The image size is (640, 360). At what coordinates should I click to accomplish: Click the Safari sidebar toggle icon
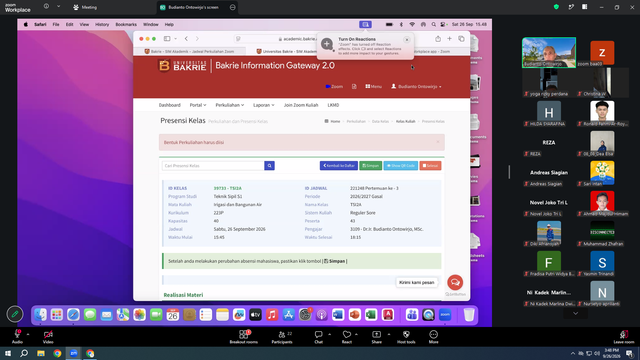pos(167,39)
